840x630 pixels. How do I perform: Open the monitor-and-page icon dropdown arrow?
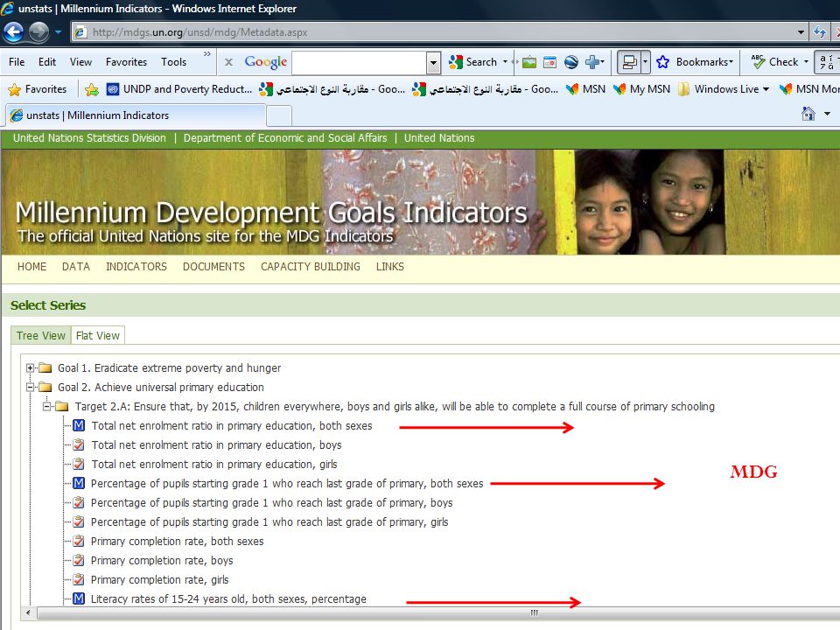(645, 62)
